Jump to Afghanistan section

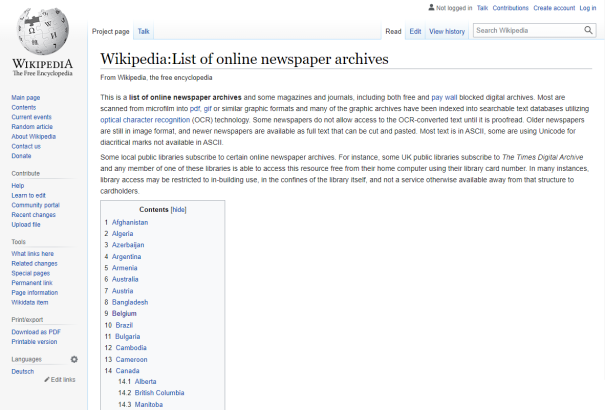pos(130,222)
